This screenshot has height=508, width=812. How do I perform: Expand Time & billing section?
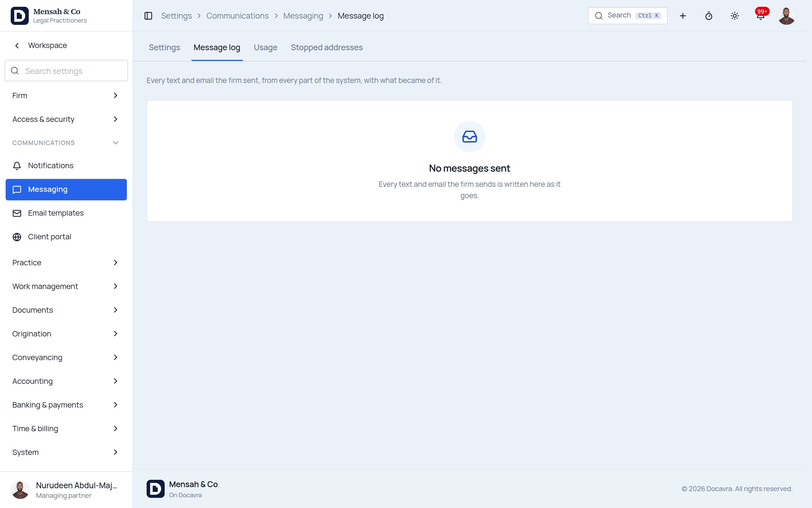[66, 428]
